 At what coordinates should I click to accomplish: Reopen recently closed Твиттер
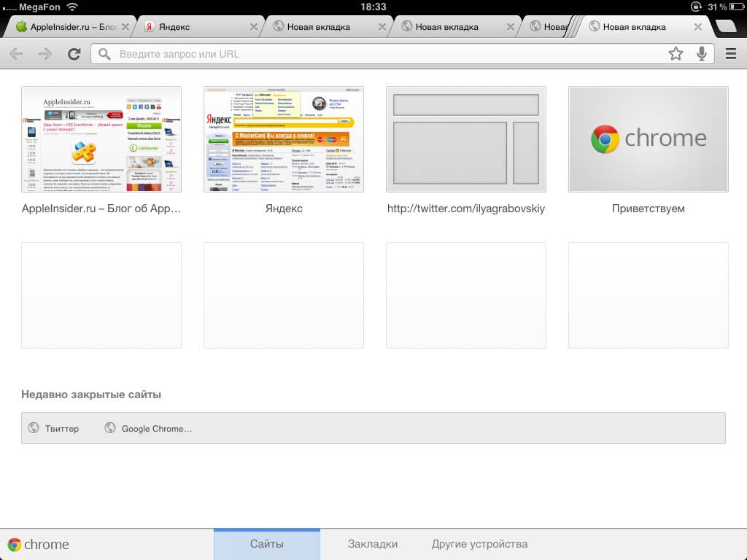click(x=54, y=428)
